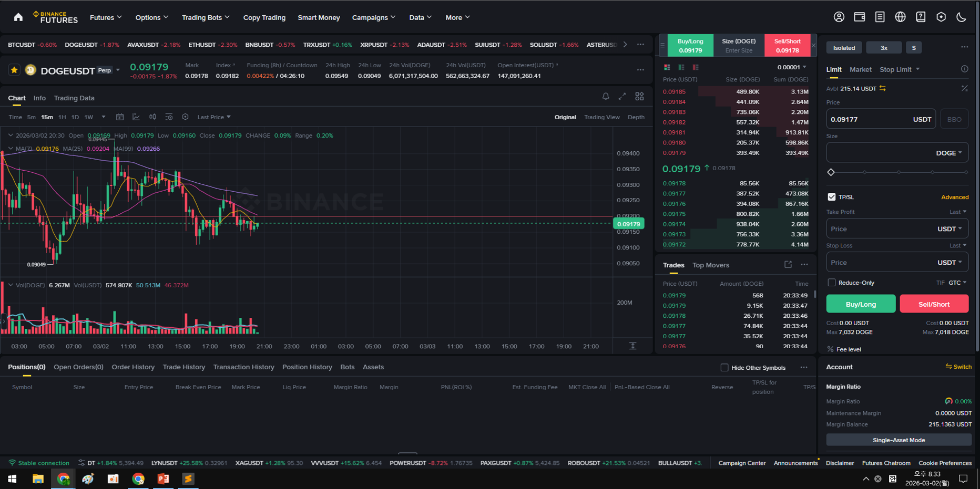Open the language globe icon

click(901, 17)
